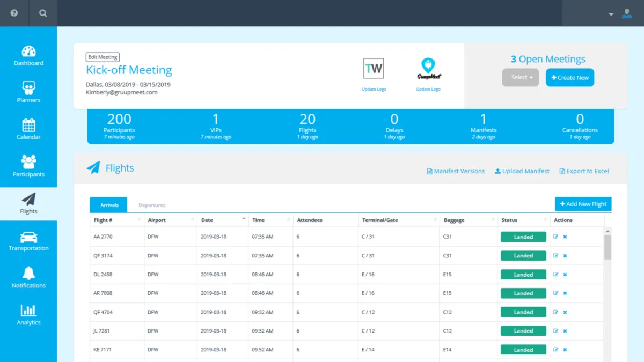Open the user account dropdown arrow
This screenshot has height=362, width=644.
[611, 14]
